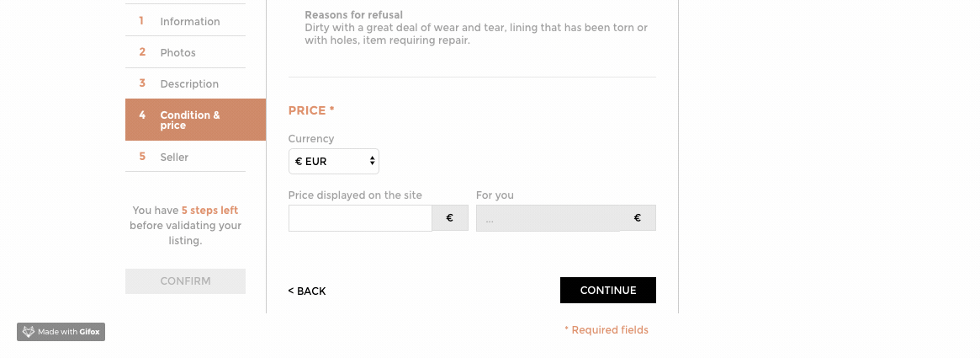This screenshot has width=980, height=358.
Task: Go to step 1 Information
Action: point(185,21)
